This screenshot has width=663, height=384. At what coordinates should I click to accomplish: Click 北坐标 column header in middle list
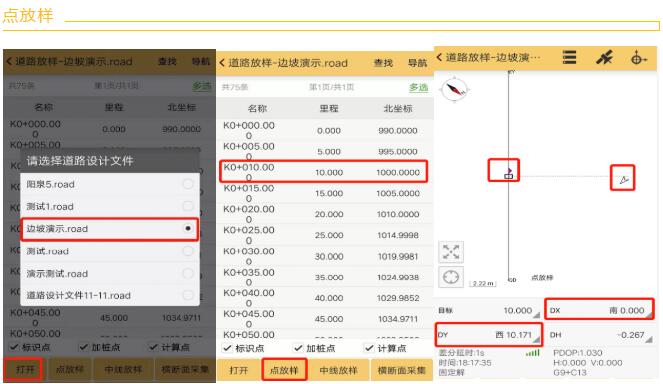[398, 109]
